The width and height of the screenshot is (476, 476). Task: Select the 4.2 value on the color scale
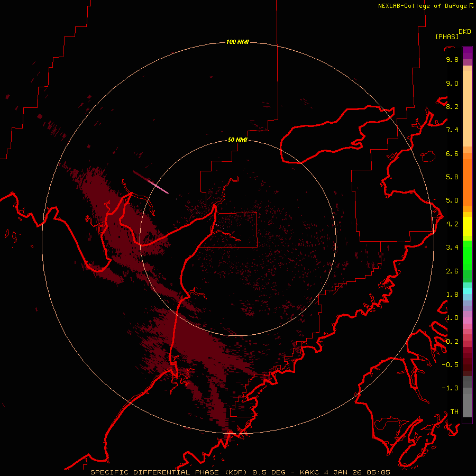point(452,224)
